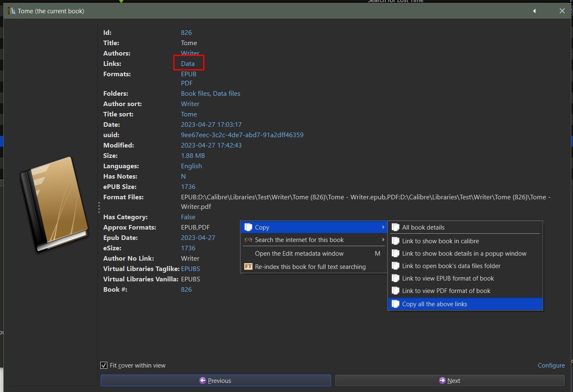This screenshot has width=573, height=392.
Task: Click the left-pointing arrow in the title bar
Action: (534, 11)
